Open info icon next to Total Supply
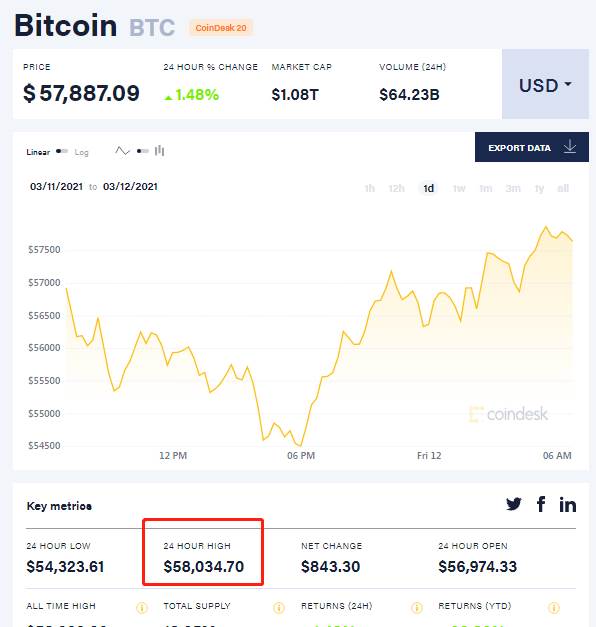596x627 pixels. pyautogui.click(x=279, y=608)
